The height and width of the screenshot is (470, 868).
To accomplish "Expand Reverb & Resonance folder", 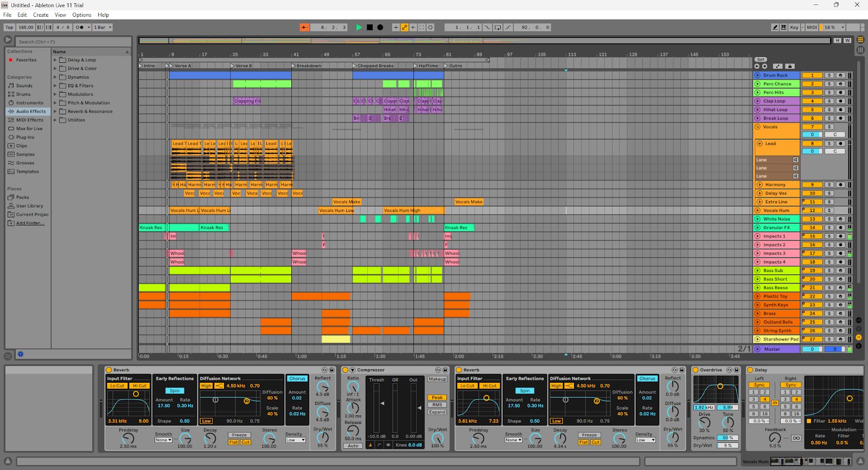I will [55, 112].
